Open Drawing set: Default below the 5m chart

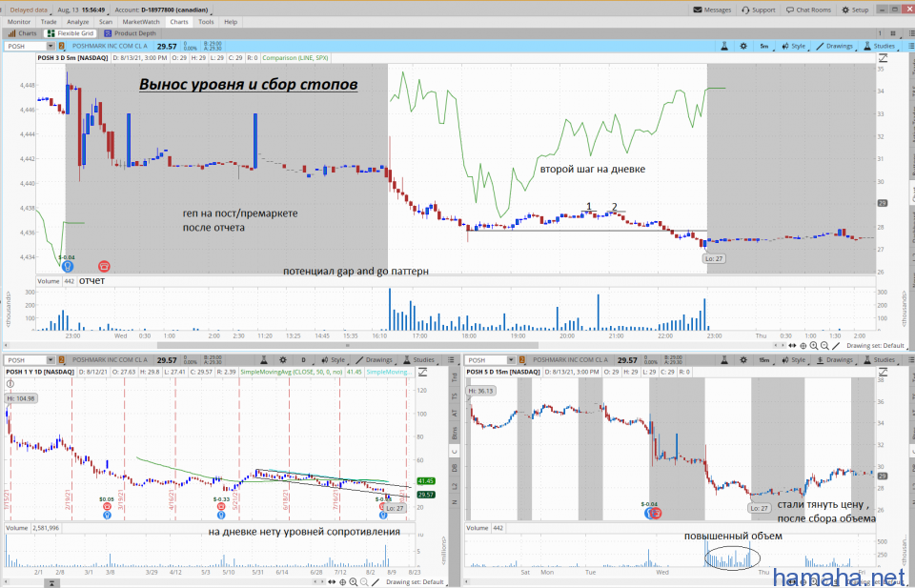[875, 346]
